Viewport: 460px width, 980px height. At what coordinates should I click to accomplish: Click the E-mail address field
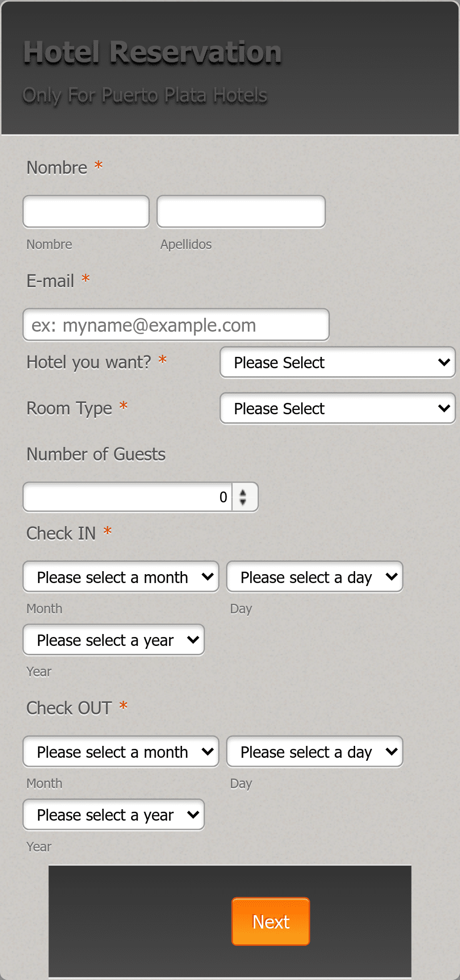click(x=176, y=325)
